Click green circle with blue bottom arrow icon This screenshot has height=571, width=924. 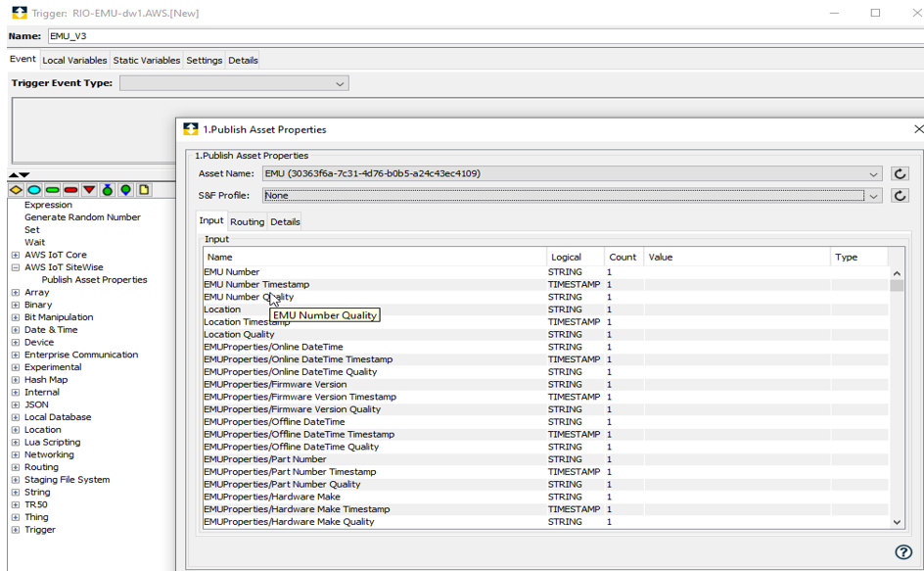(125, 190)
